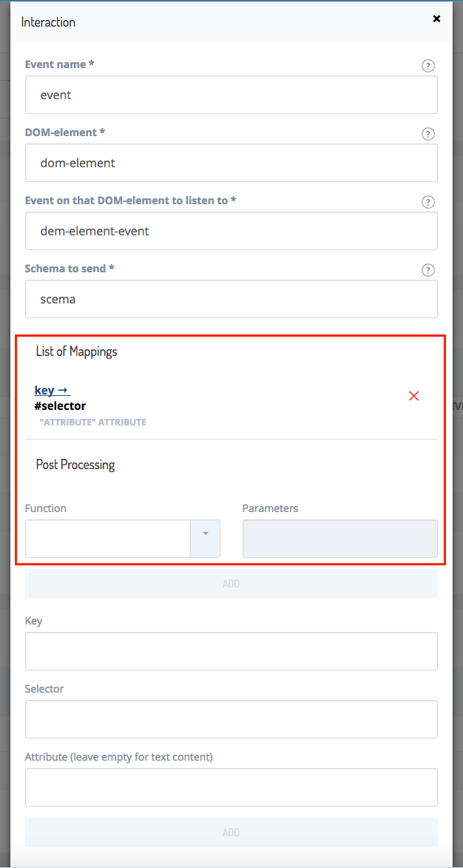Select the dem-element-event input field
The image size is (463, 868).
click(231, 231)
